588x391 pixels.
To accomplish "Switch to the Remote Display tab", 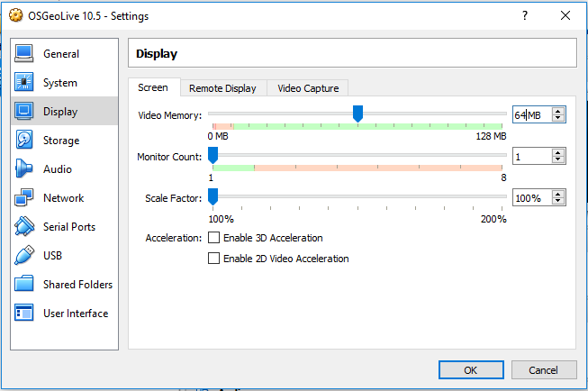I will 222,88.
